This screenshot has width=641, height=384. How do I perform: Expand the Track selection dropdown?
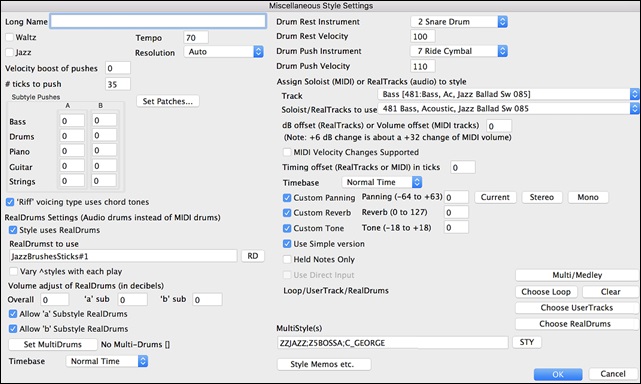click(x=508, y=94)
